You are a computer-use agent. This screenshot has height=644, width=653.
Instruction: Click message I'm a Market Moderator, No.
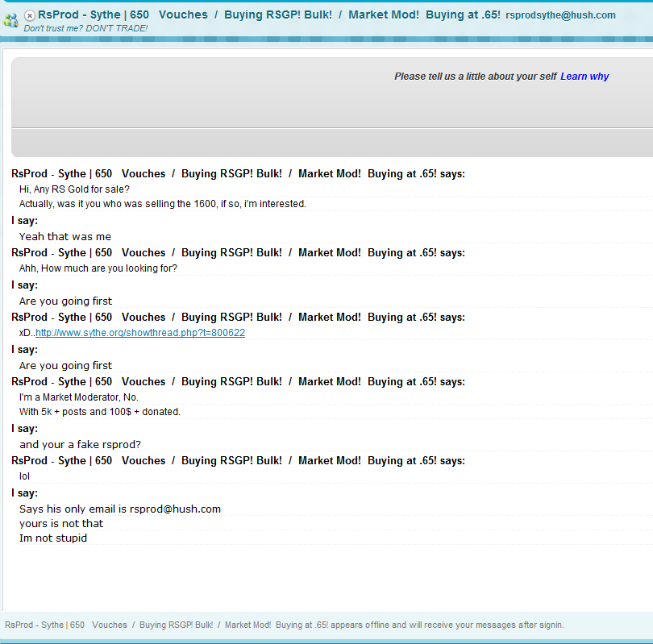pyautogui.click(x=79, y=397)
